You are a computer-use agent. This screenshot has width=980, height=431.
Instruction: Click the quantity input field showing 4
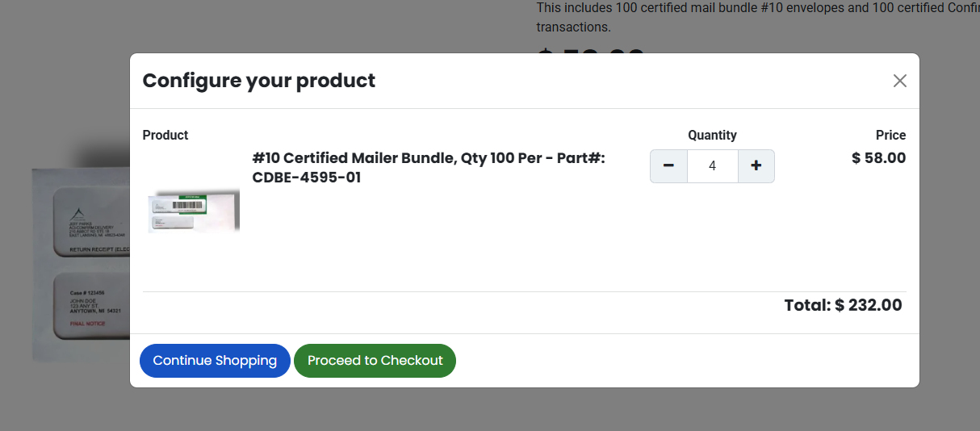click(x=712, y=166)
